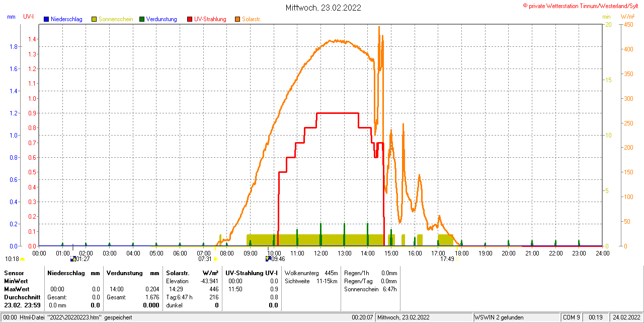Click the moonset icon beside 09:46
This screenshot has width=644, height=323.
[x=268, y=259]
